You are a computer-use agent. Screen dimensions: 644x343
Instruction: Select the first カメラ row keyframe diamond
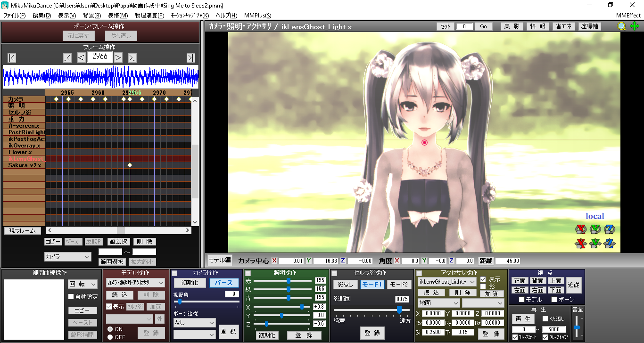click(x=56, y=99)
